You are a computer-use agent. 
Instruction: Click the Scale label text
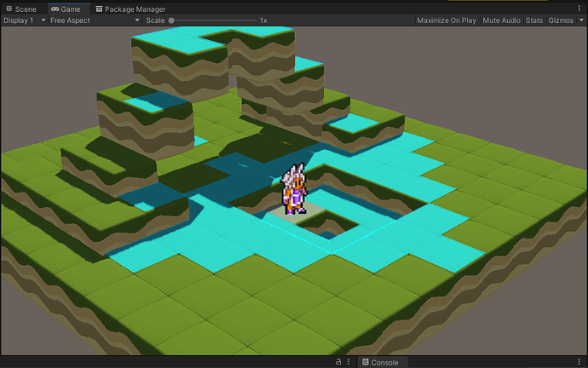click(155, 20)
